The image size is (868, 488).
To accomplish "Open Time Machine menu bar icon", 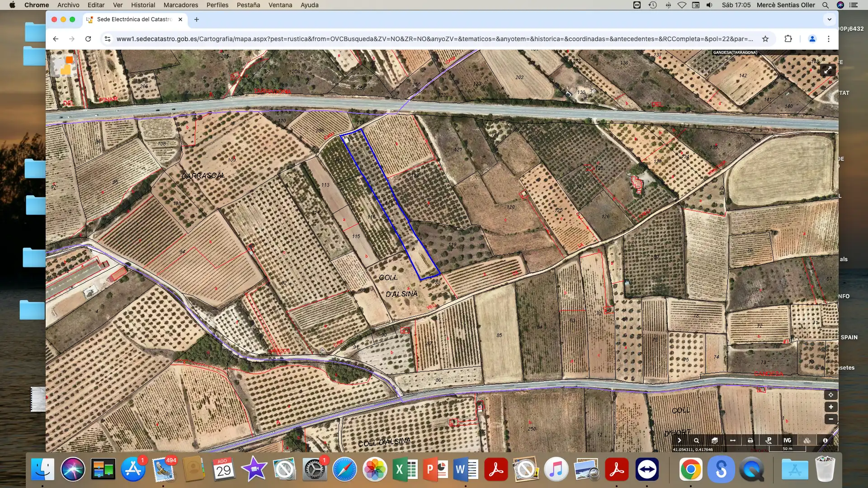I will [652, 5].
